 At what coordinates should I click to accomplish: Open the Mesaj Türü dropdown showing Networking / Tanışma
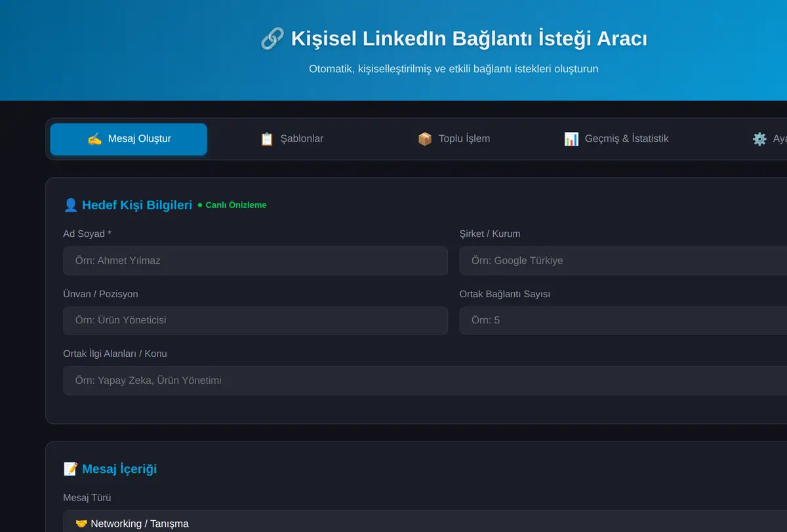(425, 522)
